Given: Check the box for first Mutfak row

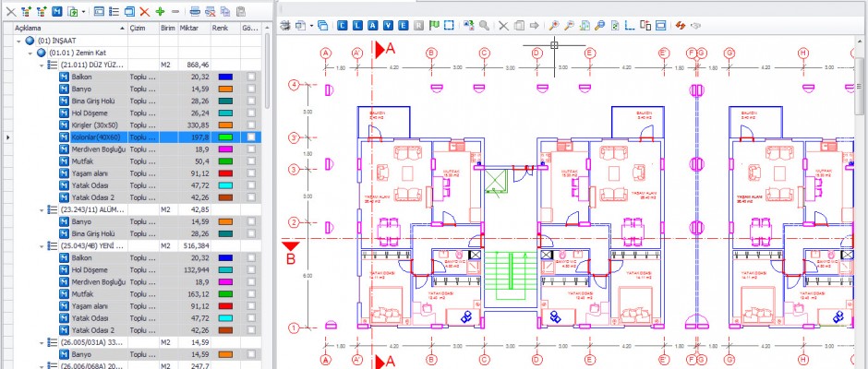Looking at the screenshot, I should [250, 161].
